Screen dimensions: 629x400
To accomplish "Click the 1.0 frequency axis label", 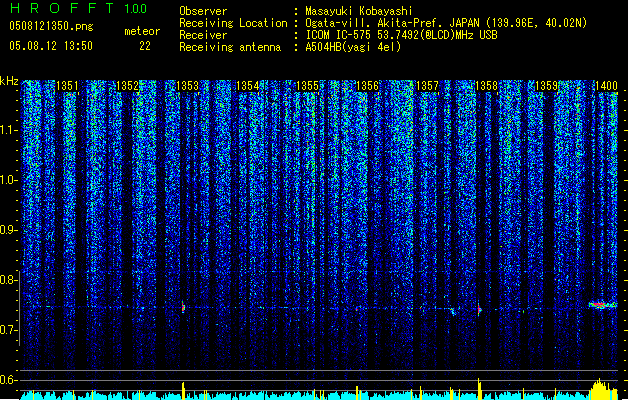I will coord(8,180).
